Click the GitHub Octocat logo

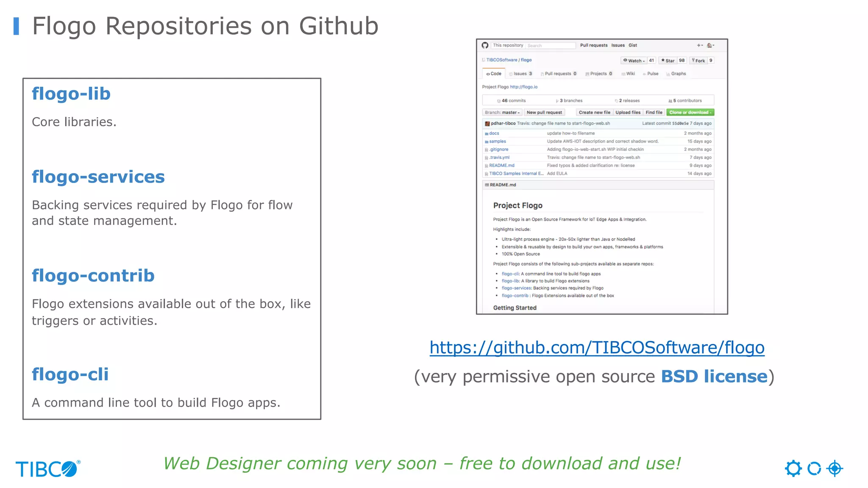(x=485, y=45)
